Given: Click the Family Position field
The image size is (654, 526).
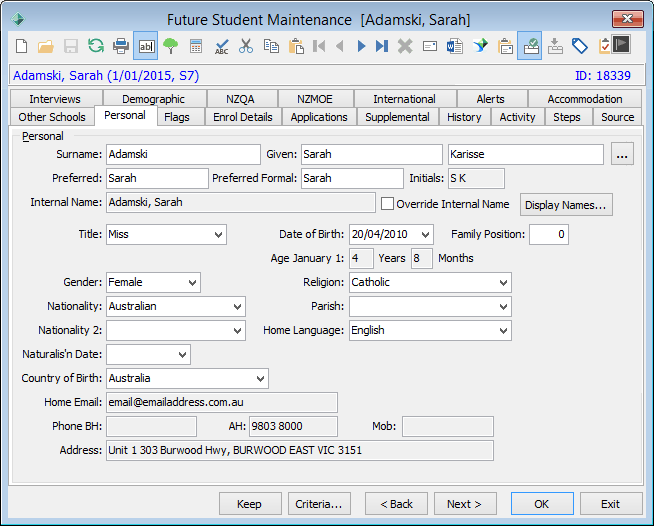Looking at the screenshot, I should click(x=549, y=234).
